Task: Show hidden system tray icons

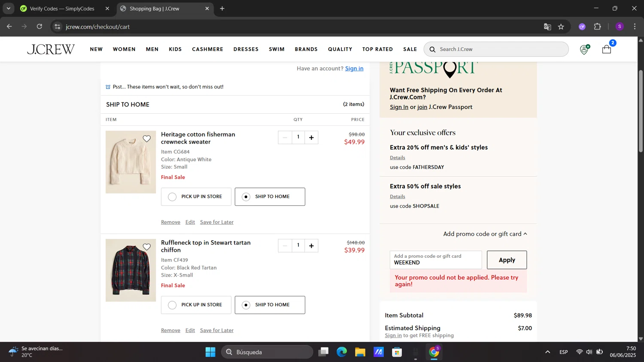Action: point(547,352)
